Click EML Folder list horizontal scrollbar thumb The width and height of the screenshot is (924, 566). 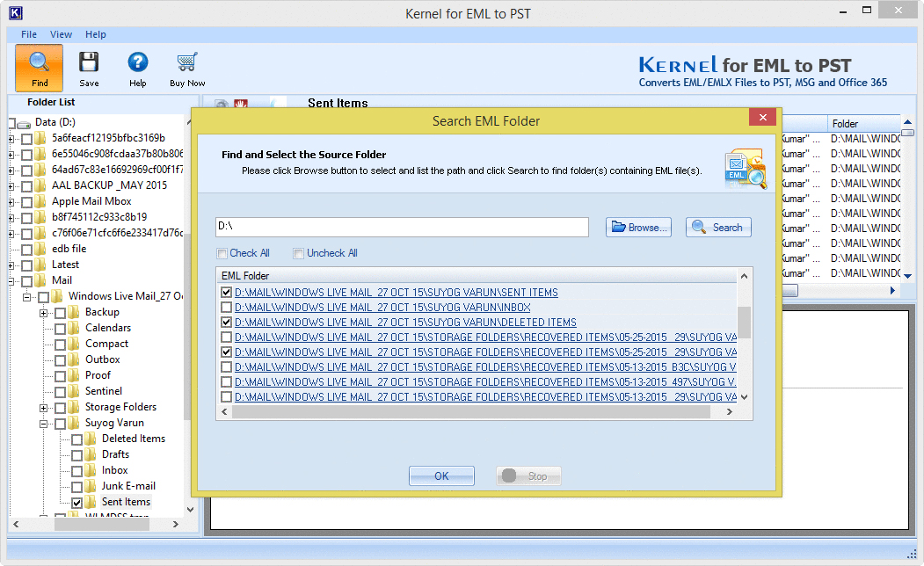(x=471, y=412)
